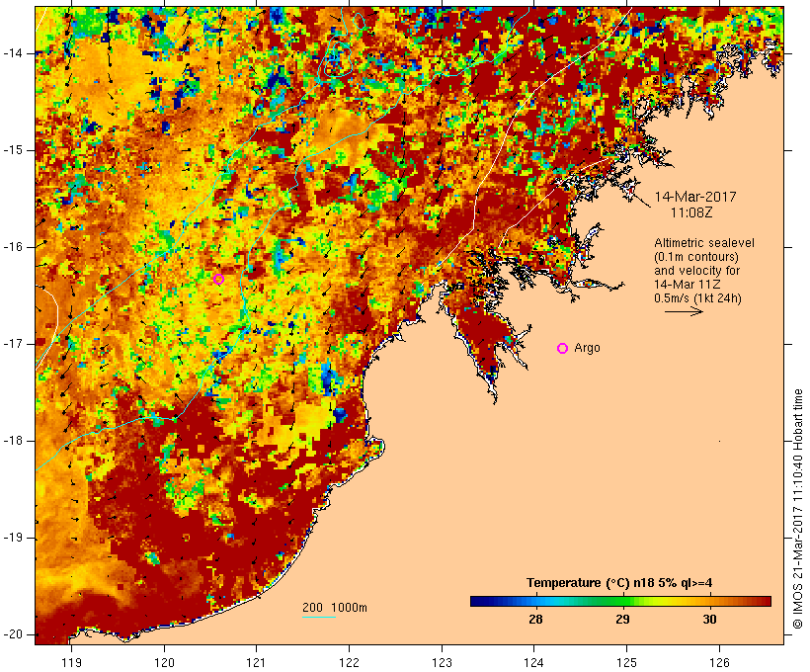810x672 pixels.
Task: Click the 'Altimetric sealevel' caption text
Action: coord(704,243)
